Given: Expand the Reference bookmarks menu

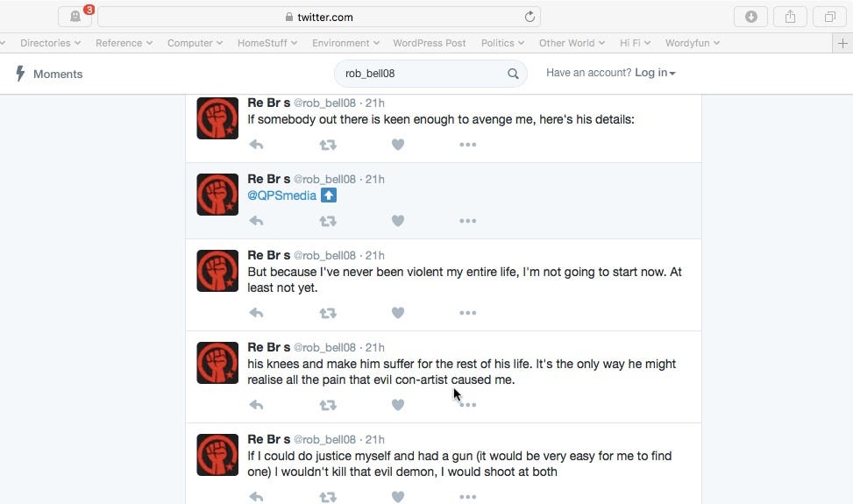Looking at the screenshot, I should [x=124, y=43].
